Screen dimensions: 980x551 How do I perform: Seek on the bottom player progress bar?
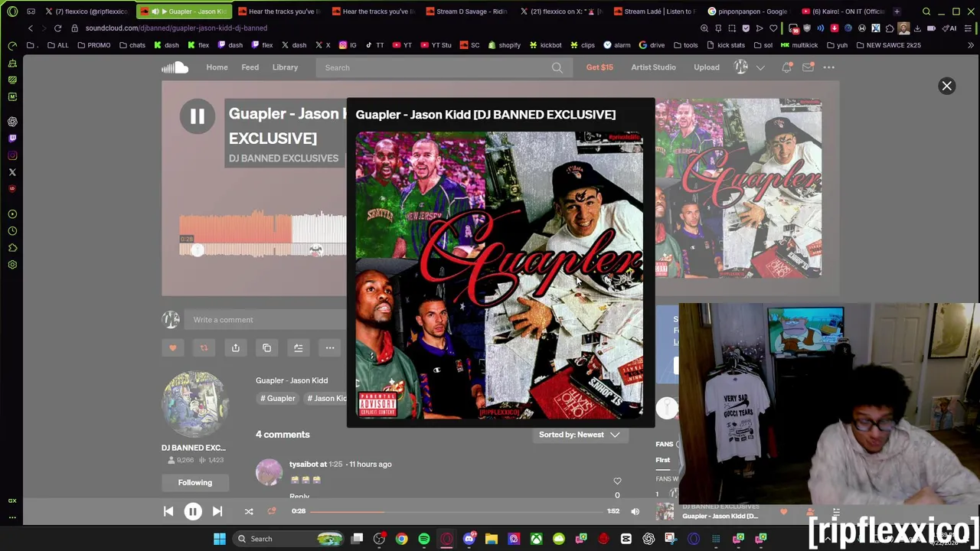(x=456, y=511)
